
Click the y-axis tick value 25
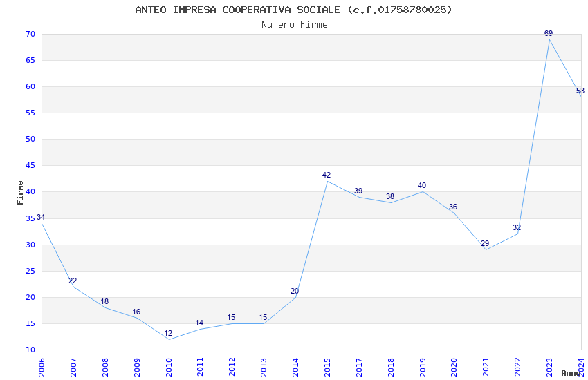coord(30,271)
